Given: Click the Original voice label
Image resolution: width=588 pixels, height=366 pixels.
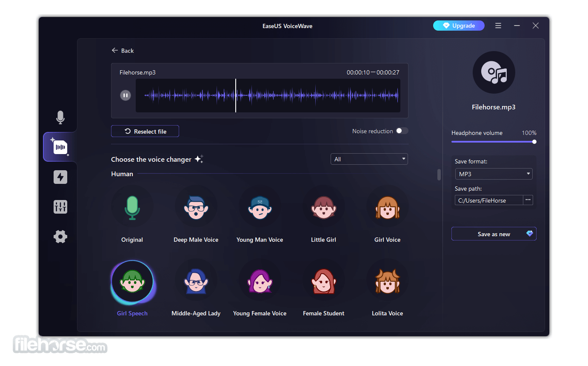Looking at the screenshot, I should 132,240.
